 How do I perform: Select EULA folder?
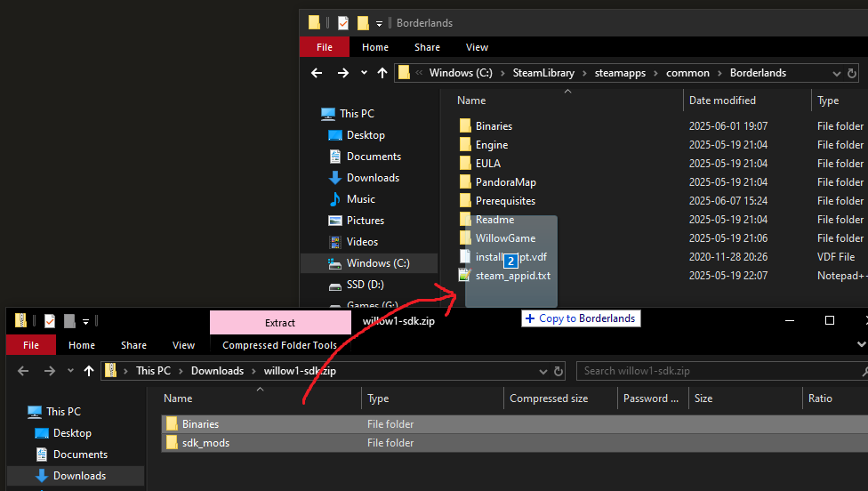click(487, 164)
